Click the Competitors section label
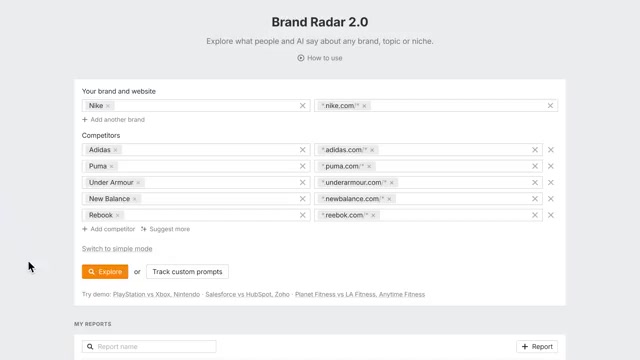Image resolution: width=640 pixels, height=360 pixels. [x=101, y=136]
